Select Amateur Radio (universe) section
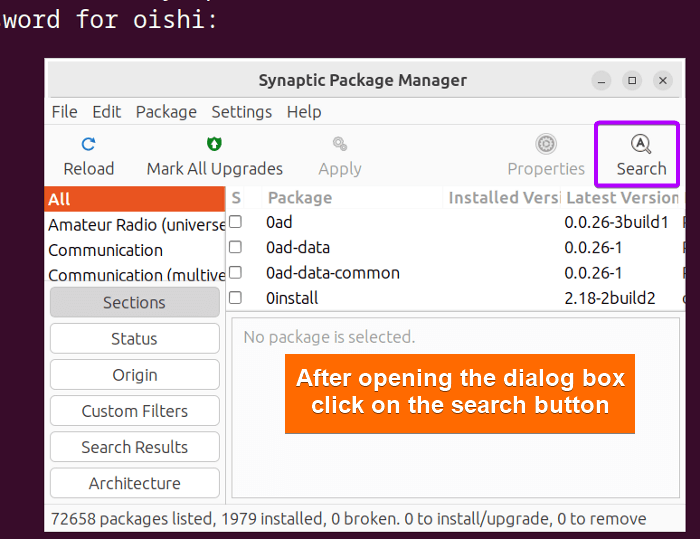The height and width of the screenshot is (539, 700). (135, 225)
